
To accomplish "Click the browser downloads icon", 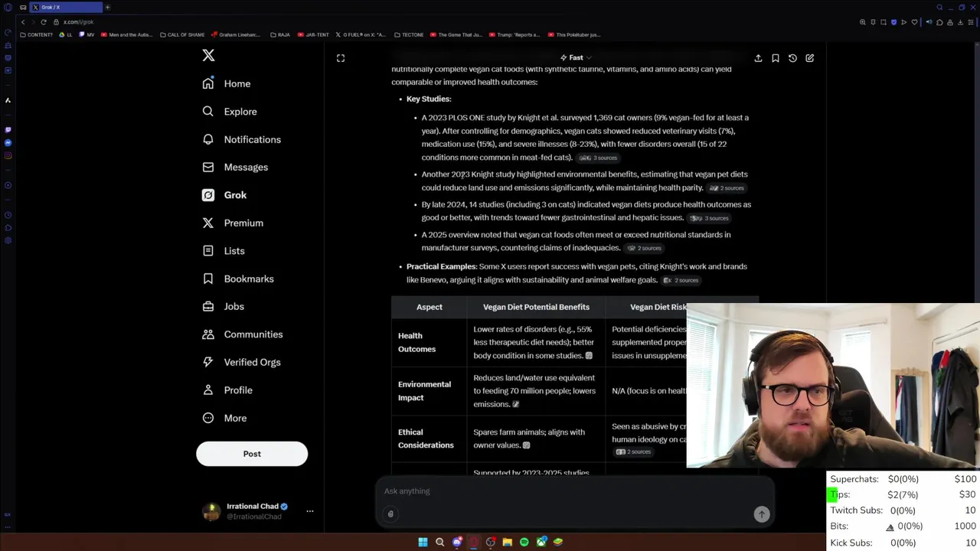I will click(960, 22).
